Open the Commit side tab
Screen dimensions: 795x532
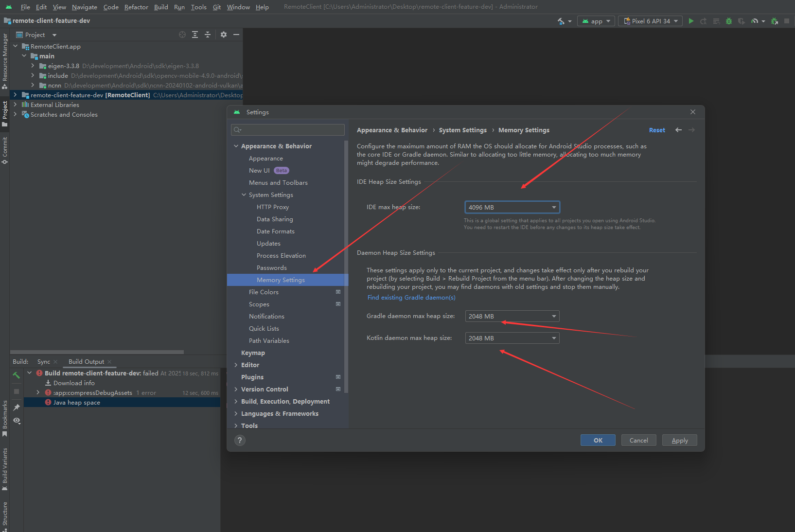5,150
